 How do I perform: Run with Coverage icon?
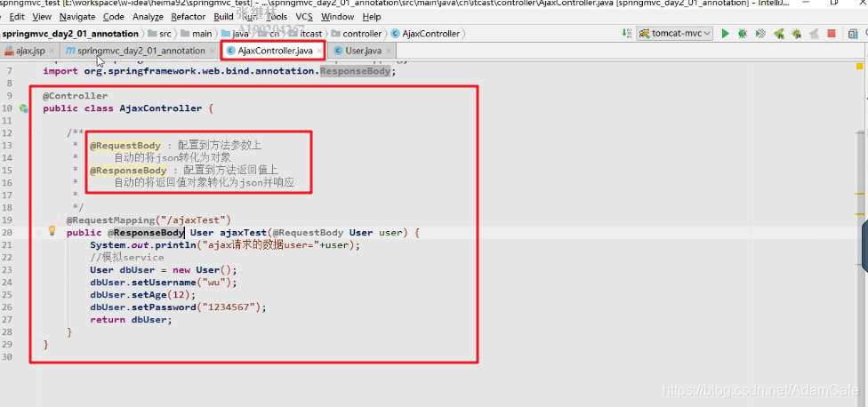click(x=760, y=34)
